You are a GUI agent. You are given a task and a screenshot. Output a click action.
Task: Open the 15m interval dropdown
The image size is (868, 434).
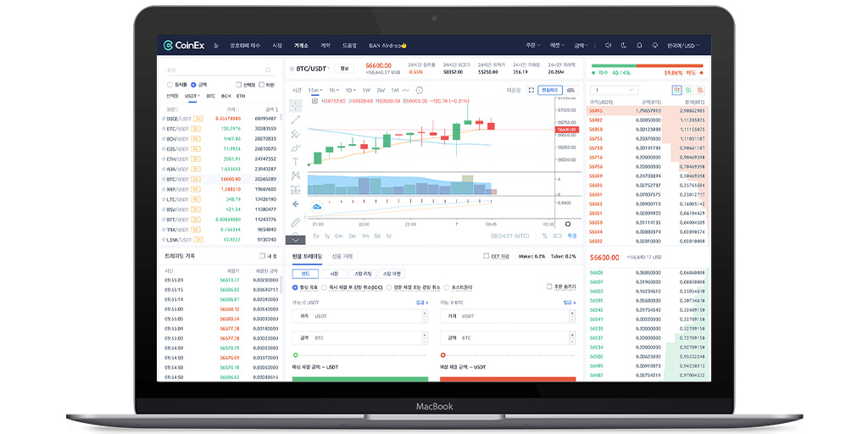click(317, 90)
